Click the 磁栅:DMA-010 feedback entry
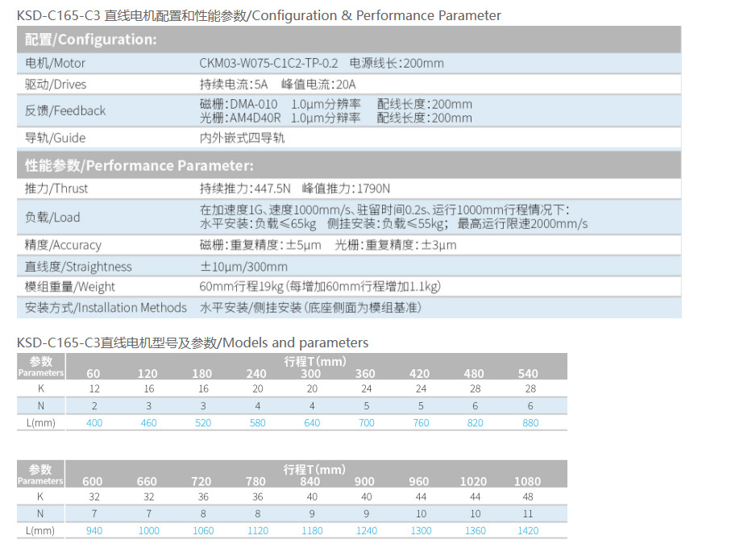 point(239,104)
